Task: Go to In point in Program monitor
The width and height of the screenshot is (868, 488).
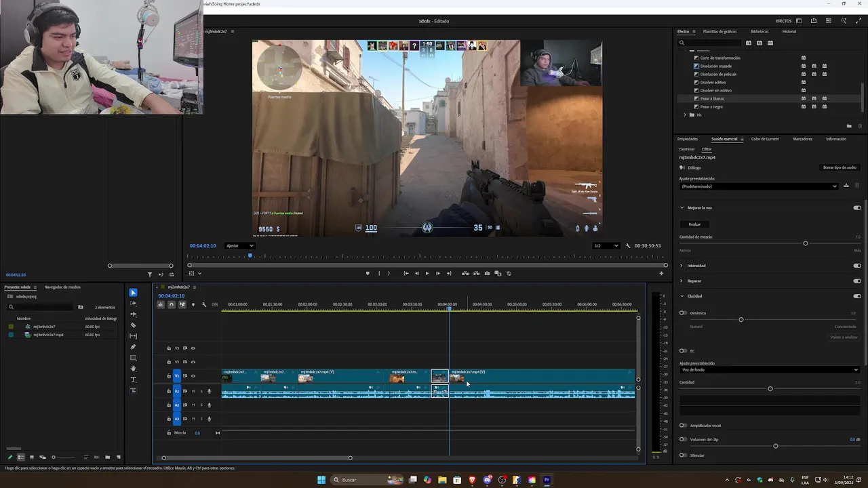Action: pyautogui.click(x=406, y=273)
